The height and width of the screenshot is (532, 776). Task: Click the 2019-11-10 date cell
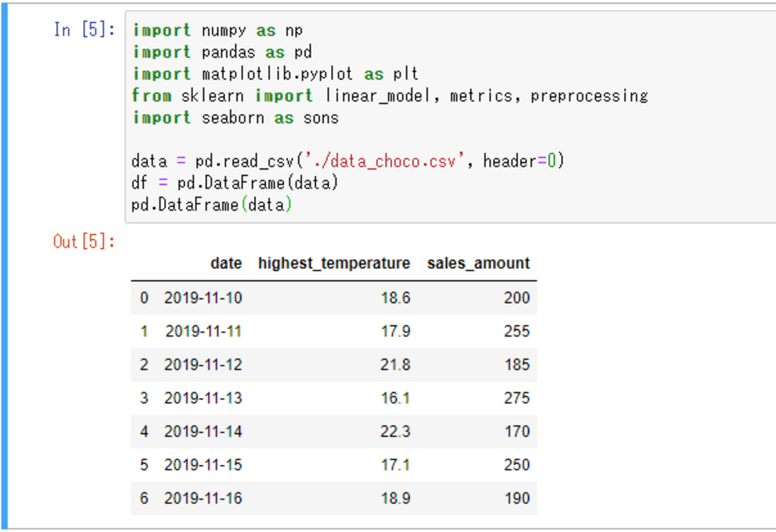pyautogui.click(x=203, y=298)
